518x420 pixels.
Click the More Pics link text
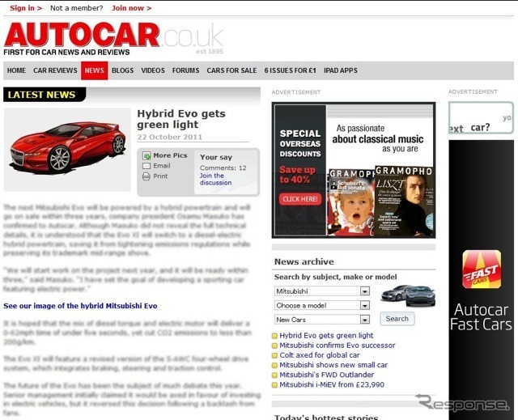pos(170,155)
